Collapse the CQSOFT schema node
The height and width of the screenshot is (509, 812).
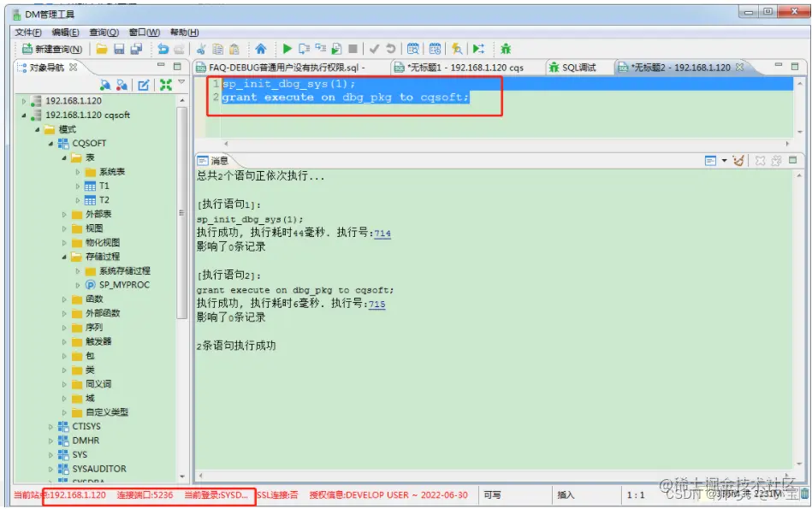50,144
